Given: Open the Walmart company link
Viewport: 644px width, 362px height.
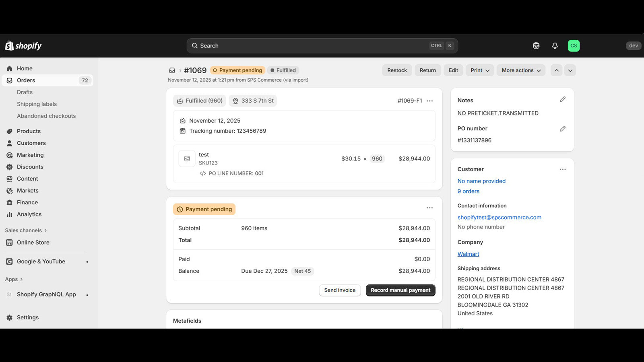Looking at the screenshot, I should tap(468, 254).
